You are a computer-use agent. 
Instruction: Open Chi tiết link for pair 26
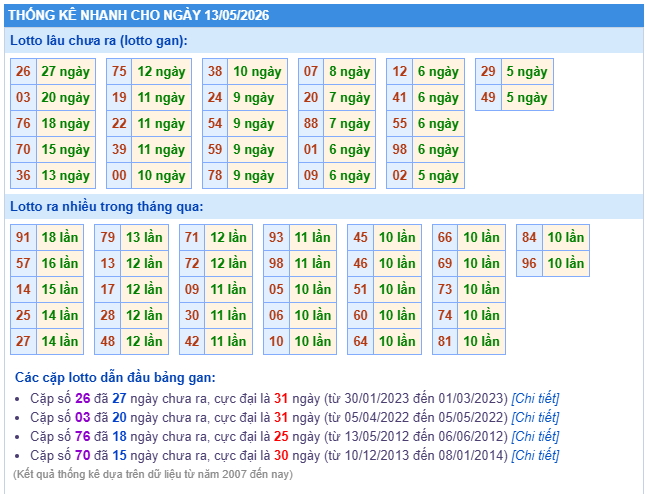coord(535,398)
